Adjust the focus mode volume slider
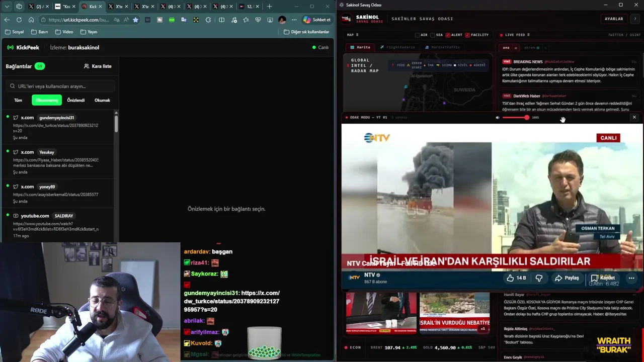 point(516,117)
